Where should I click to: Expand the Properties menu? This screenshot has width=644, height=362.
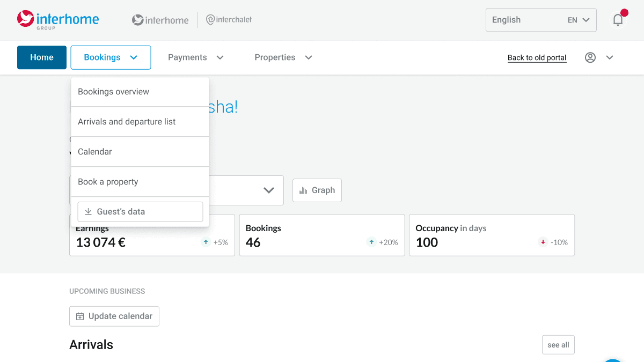pyautogui.click(x=283, y=57)
